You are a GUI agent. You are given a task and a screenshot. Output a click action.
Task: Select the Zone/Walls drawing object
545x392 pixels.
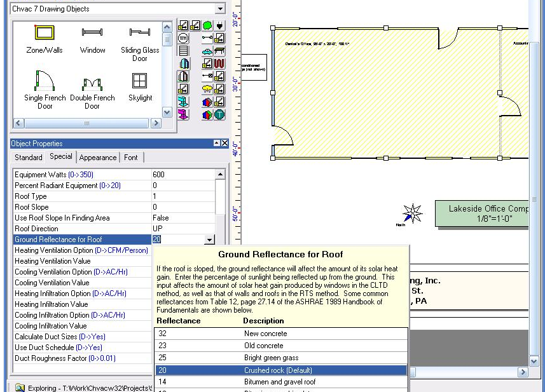pos(45,39)
